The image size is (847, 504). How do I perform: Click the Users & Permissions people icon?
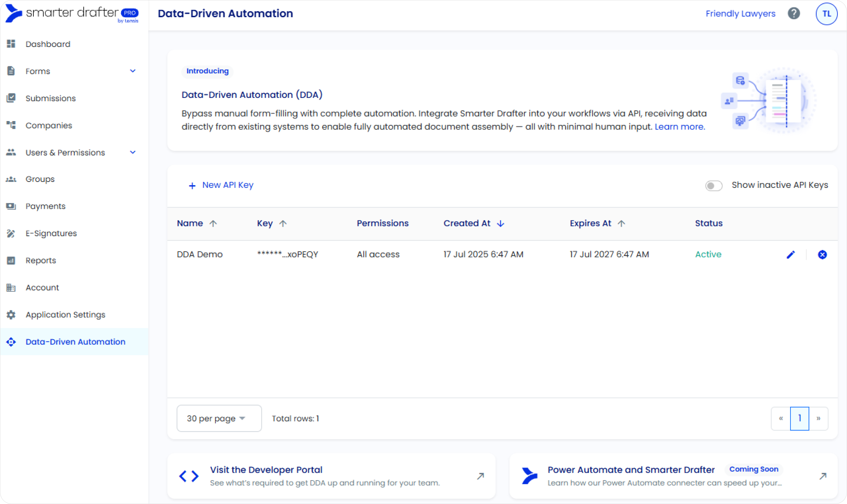tap(11, 152)
